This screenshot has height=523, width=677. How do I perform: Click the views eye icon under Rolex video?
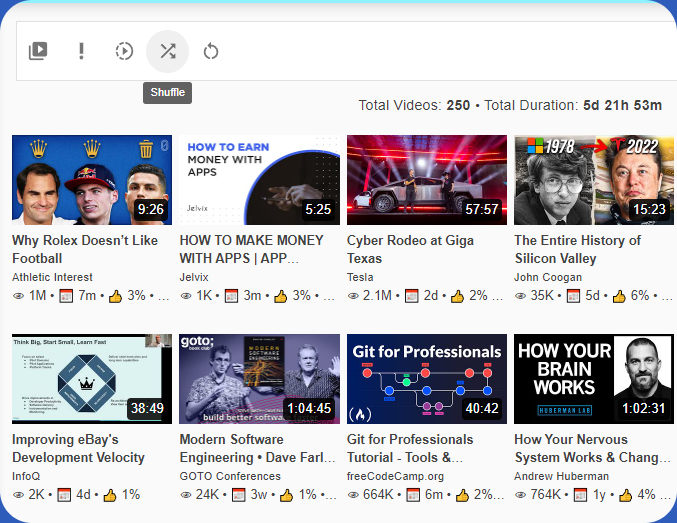click(x=18, y=296)
